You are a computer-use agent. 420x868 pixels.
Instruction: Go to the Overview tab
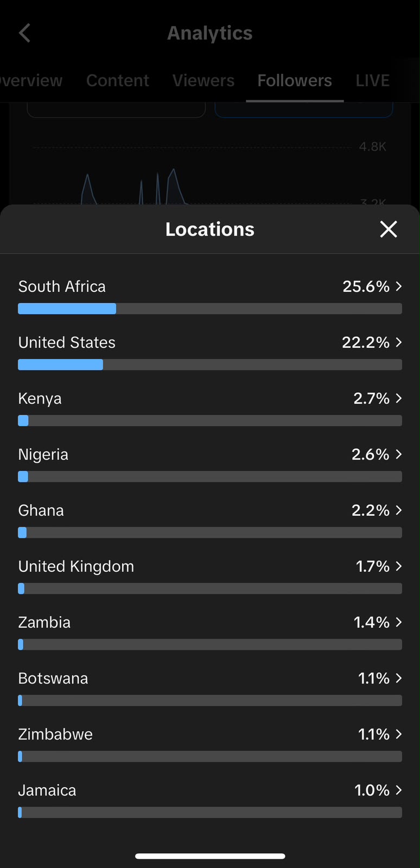(x=31, y=80)
